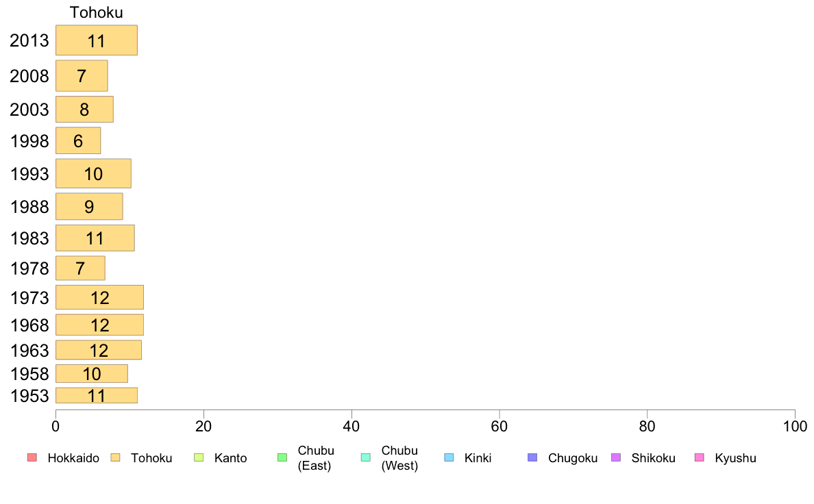Click the Hokkaido legend text label

[x=73, y=458]
